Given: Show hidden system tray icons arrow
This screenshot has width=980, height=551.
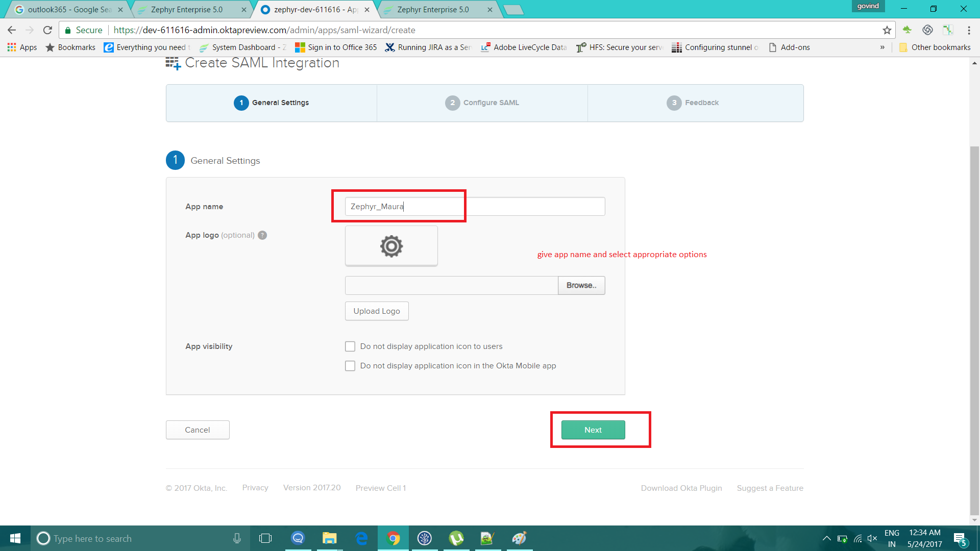Looking at the screenshot, I should click(x=826, y=538).
